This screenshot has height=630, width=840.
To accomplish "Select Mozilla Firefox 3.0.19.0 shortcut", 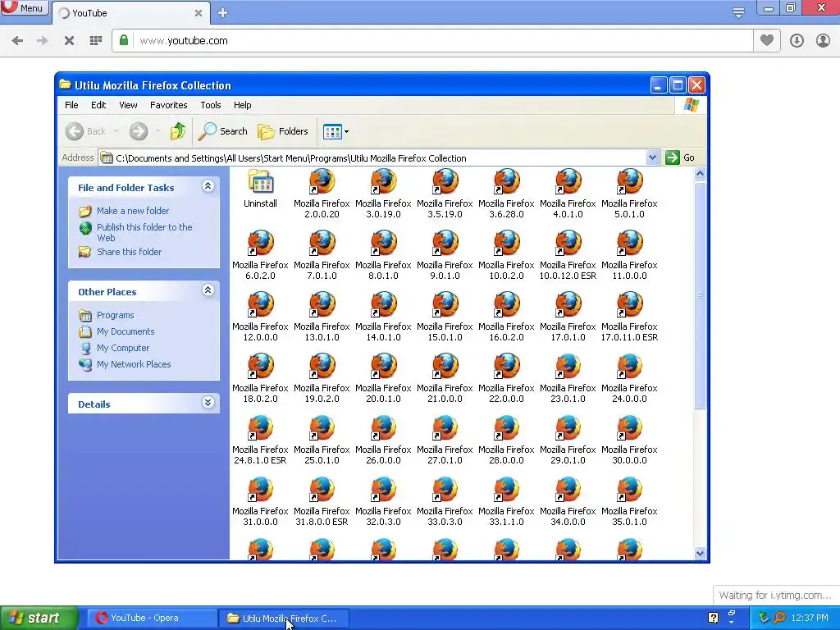I will point(383,194).
